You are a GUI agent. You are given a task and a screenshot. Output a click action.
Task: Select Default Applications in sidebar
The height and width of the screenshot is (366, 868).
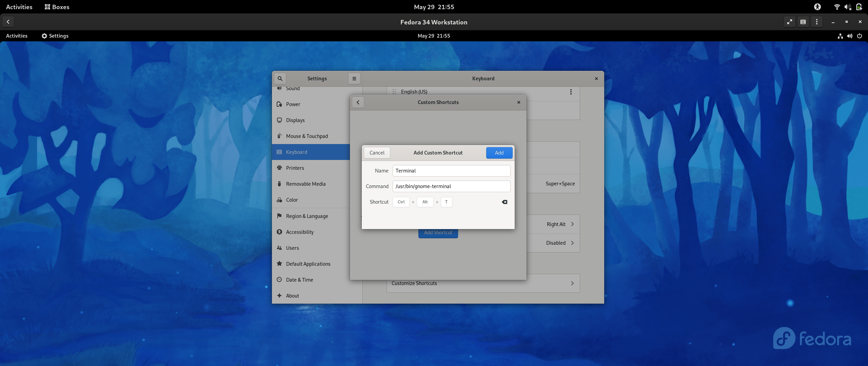311,264
